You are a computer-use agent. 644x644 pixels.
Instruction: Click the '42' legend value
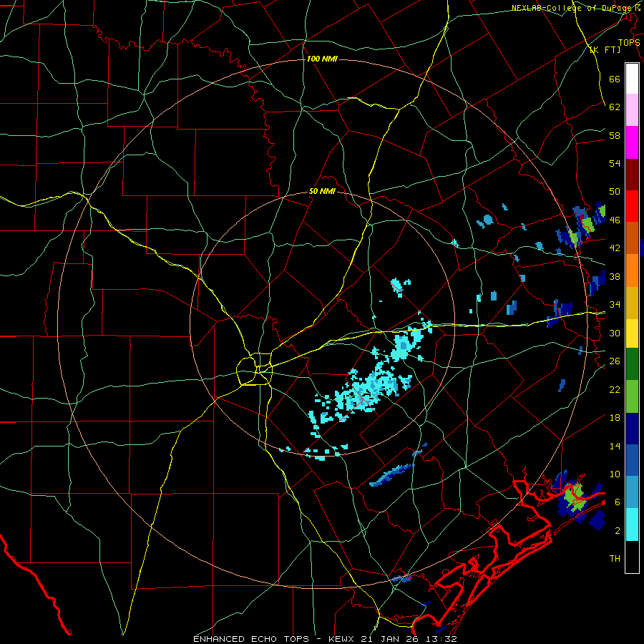coord(615,248)
